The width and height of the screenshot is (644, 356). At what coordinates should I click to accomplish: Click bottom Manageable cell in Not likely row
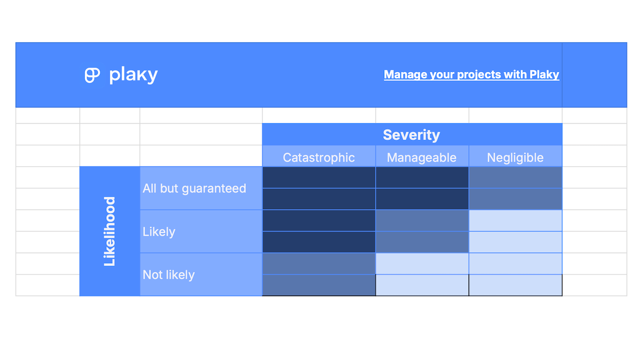pos(422,285)
